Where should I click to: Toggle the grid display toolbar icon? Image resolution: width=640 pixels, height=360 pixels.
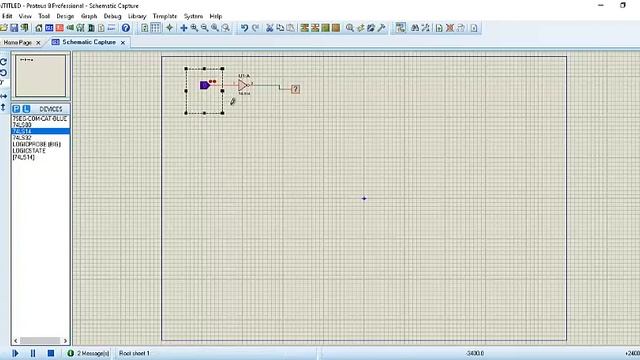coord(155,28)
